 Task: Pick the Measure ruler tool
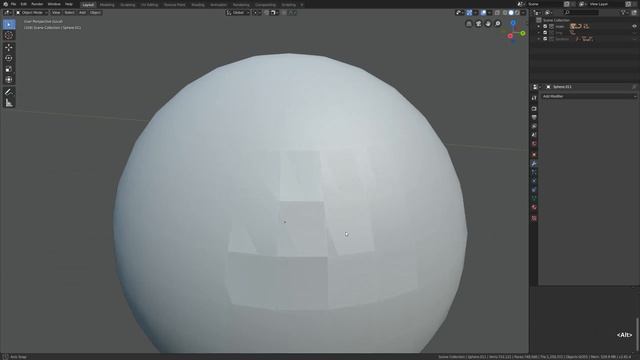pos(9,103)
